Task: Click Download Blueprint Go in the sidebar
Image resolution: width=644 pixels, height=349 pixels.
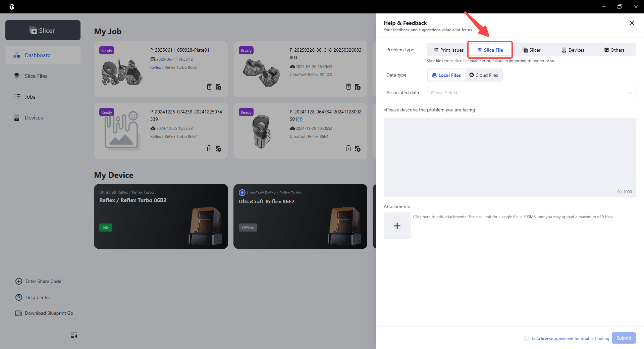Action: (x=49, y=313)
